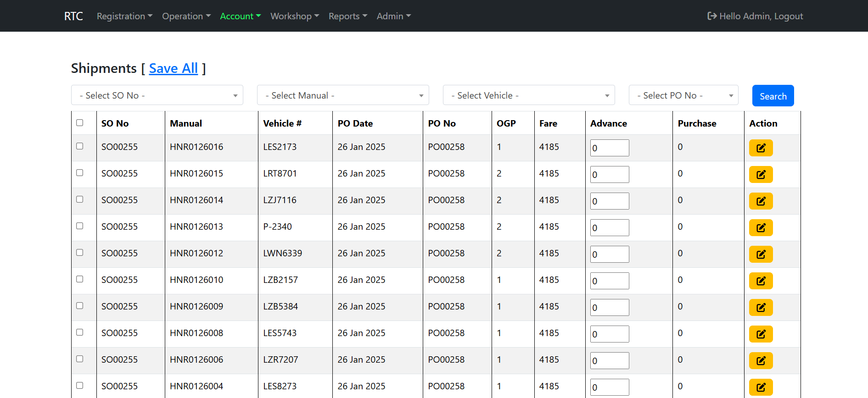The image size is (868, 398).
Task: Edit the shipment for vehicle LES5743
Action: pyautogui.click(x=761, y=334)
